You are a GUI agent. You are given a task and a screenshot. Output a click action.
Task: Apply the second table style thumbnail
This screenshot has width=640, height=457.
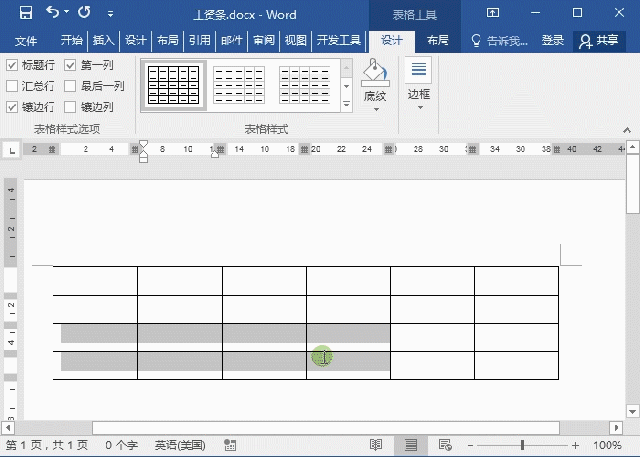pyautogui.click(x=239, y=85)
